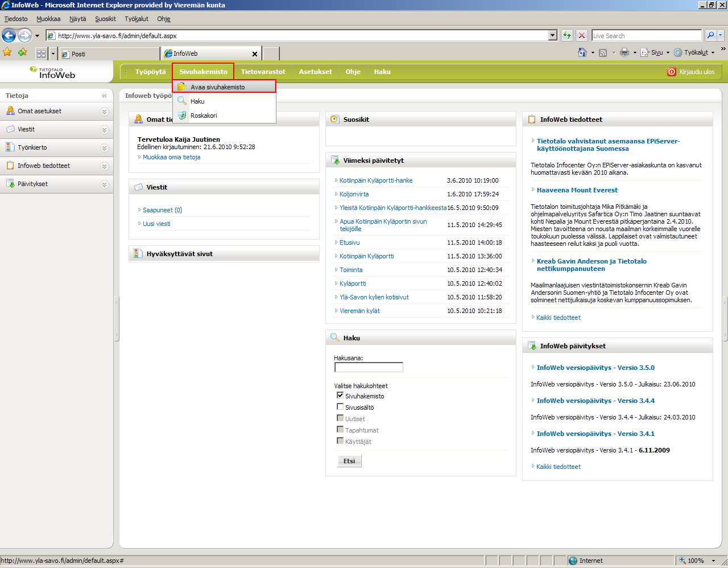This screenshot has width=728, height=568.
Task: Open the Quick Tabs grid icon
Action: pyautogui.click(x=41, y=53)
